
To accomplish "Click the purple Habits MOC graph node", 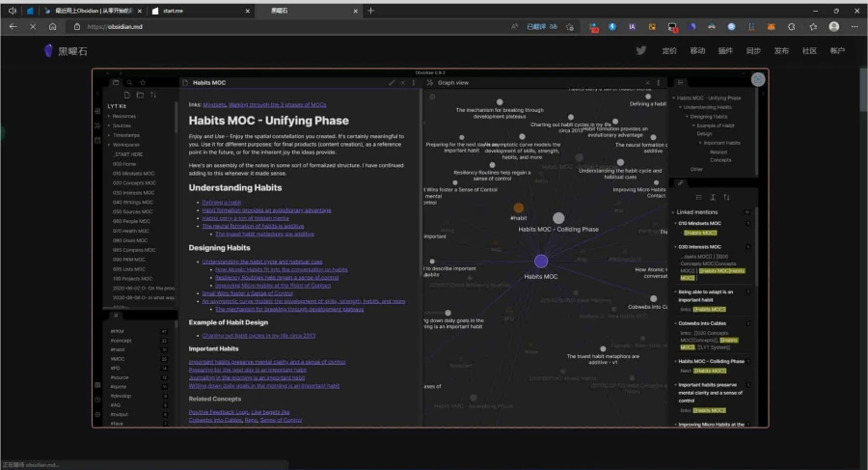I will (541, 261).
